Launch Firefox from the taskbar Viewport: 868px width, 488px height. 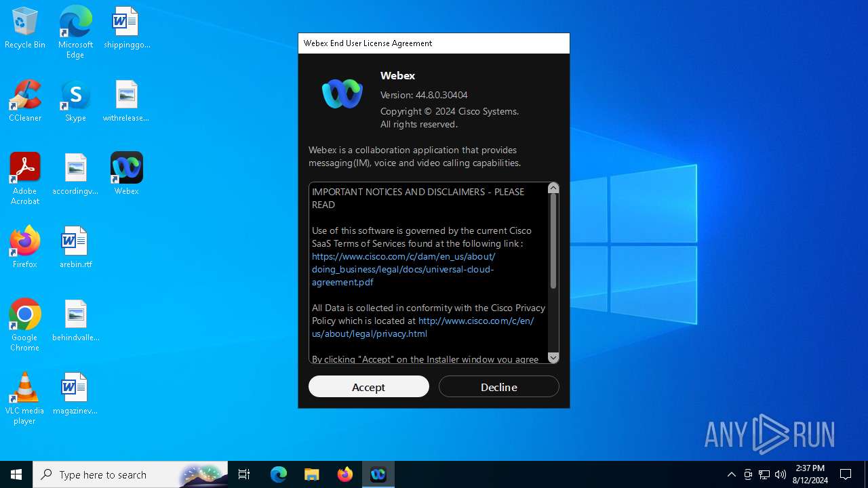(x=345, y=474)
